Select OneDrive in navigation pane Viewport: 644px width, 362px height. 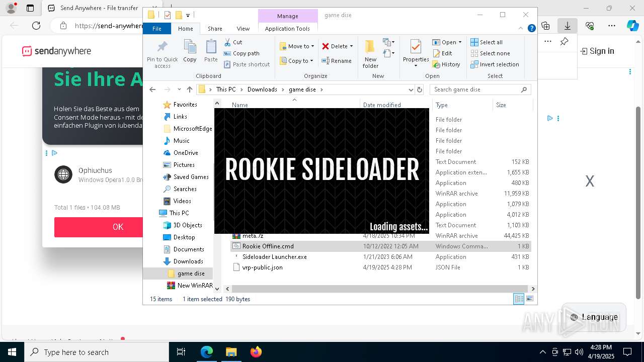coord(186,153)
